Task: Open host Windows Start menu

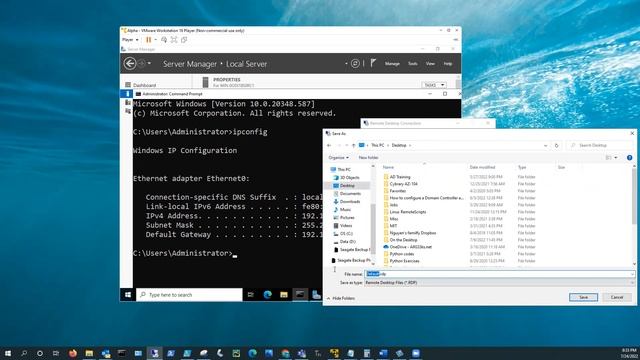Action: pyautogui.click(x=8, y=353)
